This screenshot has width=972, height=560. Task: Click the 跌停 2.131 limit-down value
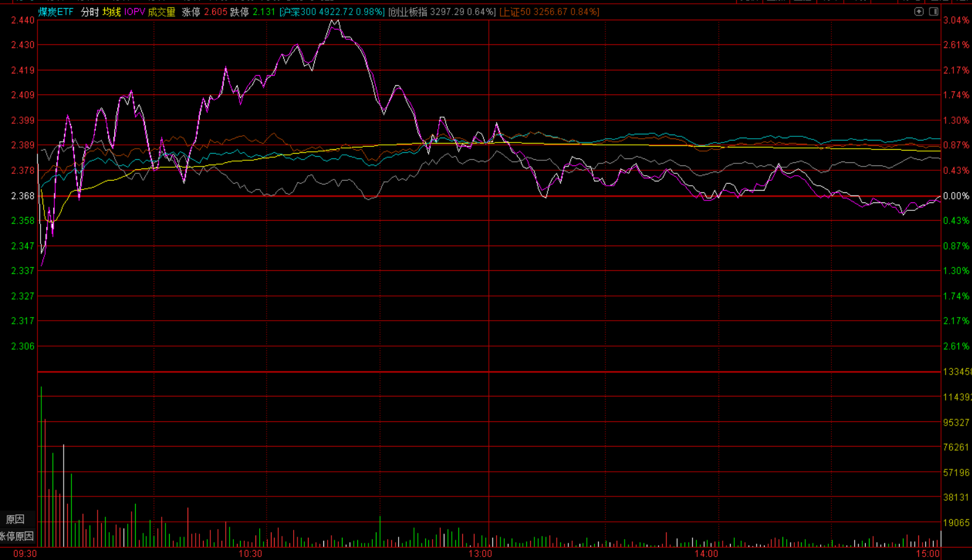(253, 12)
